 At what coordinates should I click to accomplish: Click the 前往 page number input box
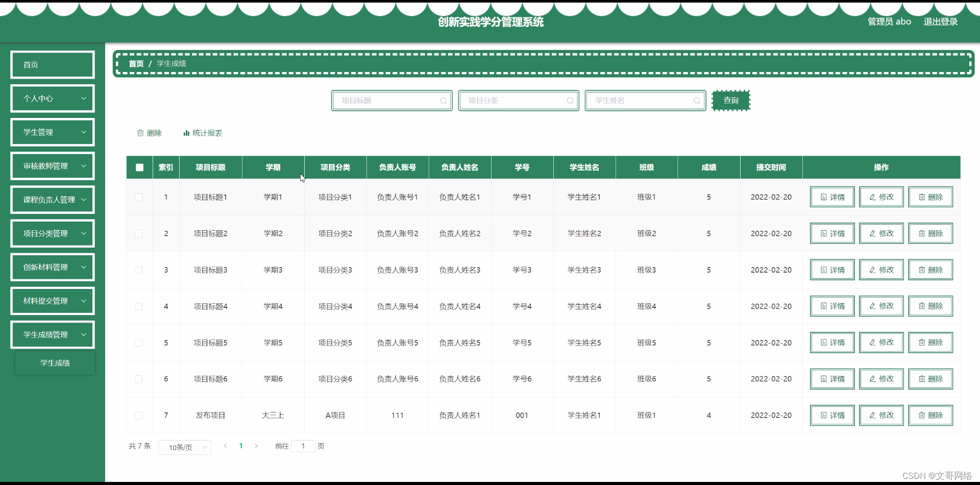coord(303,446)
